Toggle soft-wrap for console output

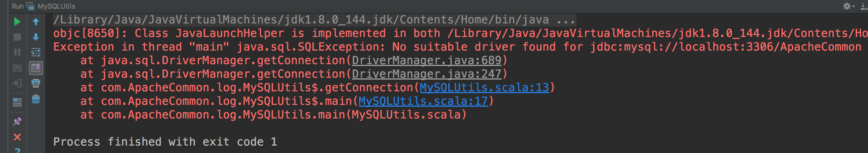pos(36,52)
